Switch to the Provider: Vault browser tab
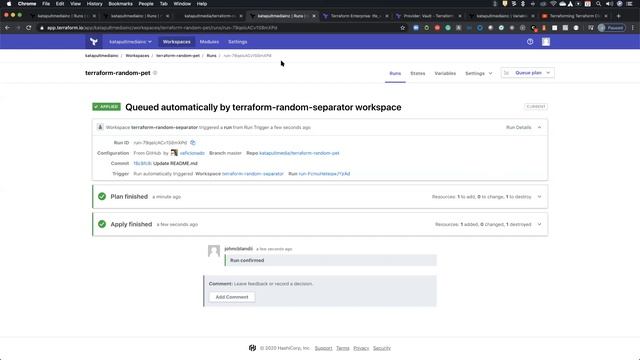 pos(428,16)
